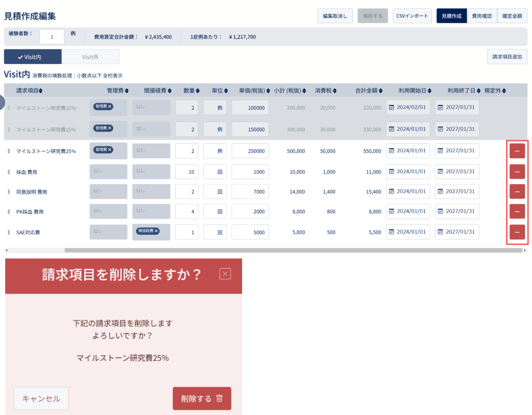
Task: Delete the マイルストーン研究費25% row with minus button
Action: click(x=517, y=151)
